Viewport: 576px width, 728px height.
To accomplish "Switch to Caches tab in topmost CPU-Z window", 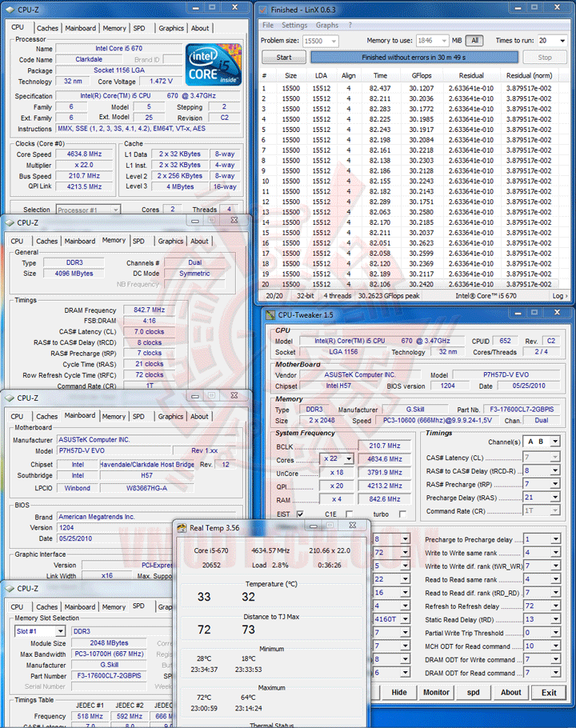I will pos(48,28).
